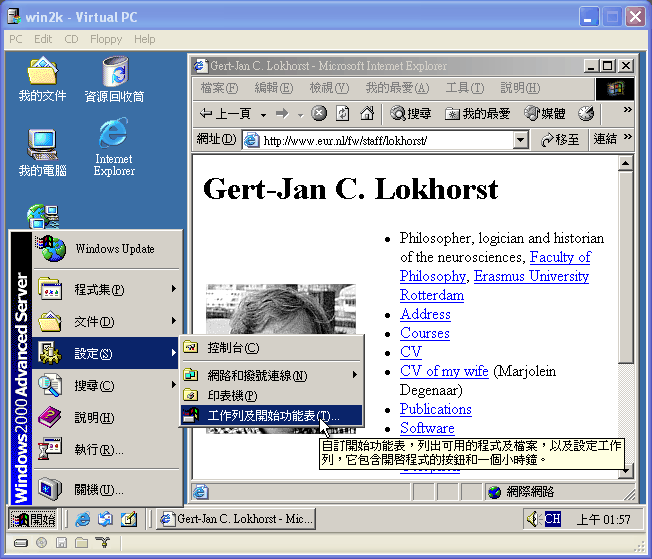This screenshot has width=652, height=559.
Task: Open the Virtual PC Floppy menu
Action: click(x=106, y=39)
